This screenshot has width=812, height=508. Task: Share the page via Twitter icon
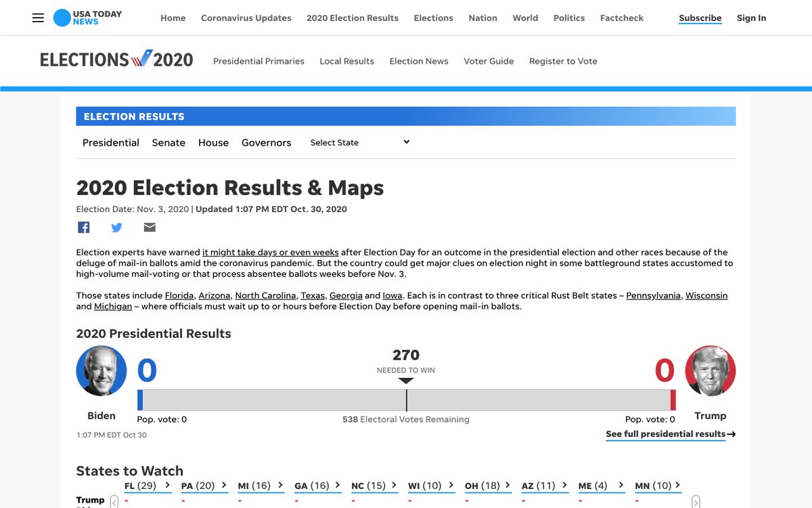(x=116, y=228)
